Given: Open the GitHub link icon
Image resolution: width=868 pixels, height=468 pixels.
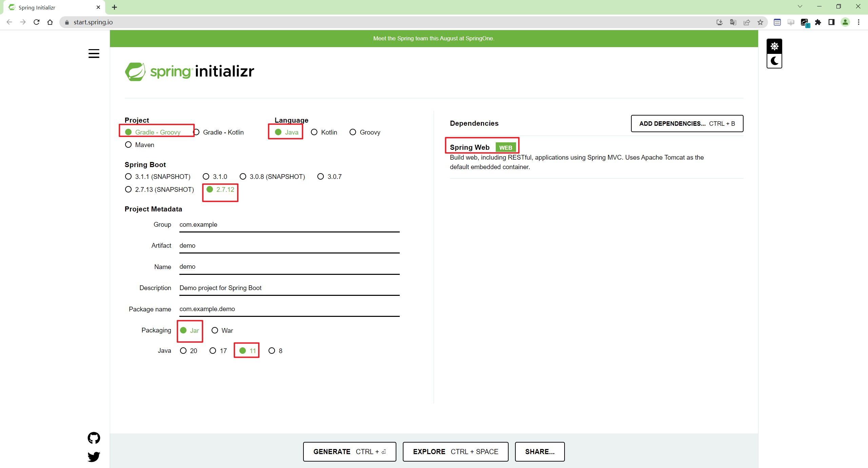Looking at the screenshot, I should pyautogui.click(x=94, y=438).
